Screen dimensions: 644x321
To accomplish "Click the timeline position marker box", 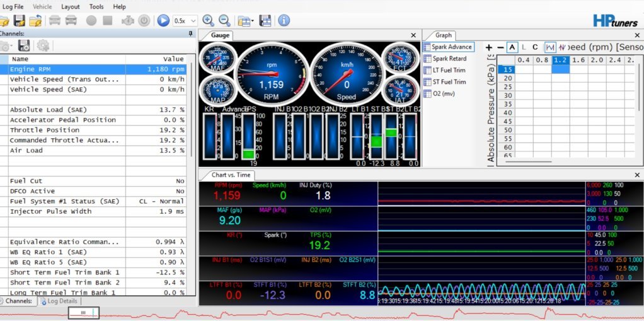I will pyautogui.click(x=84, y=313).
